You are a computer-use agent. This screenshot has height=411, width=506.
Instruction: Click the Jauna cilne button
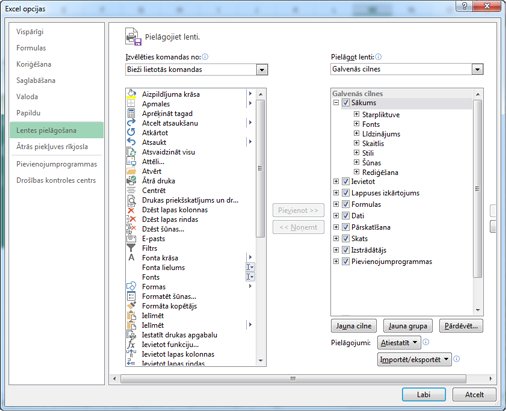coord(354,326)
